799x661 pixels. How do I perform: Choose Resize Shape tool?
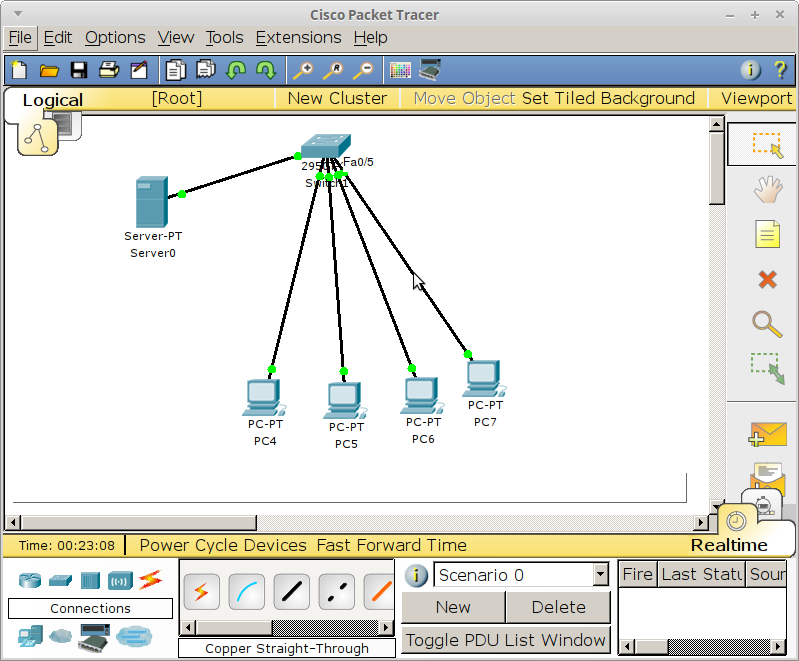tap(767, 368)
